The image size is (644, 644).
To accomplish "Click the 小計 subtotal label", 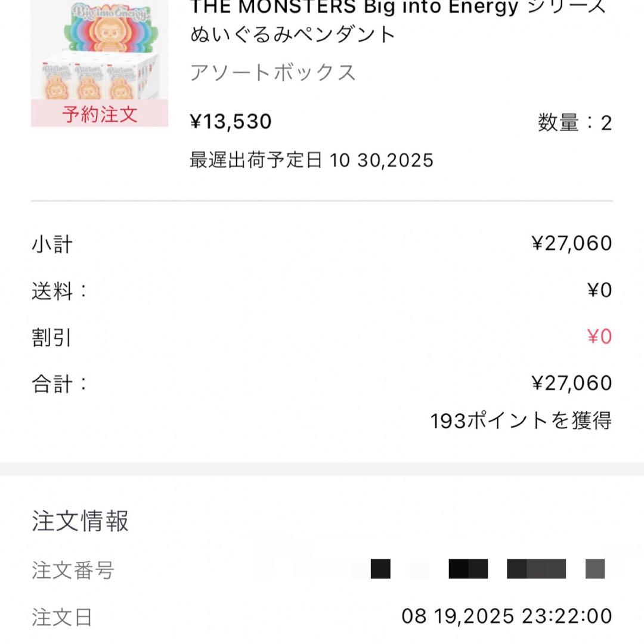I will [51, 243].
